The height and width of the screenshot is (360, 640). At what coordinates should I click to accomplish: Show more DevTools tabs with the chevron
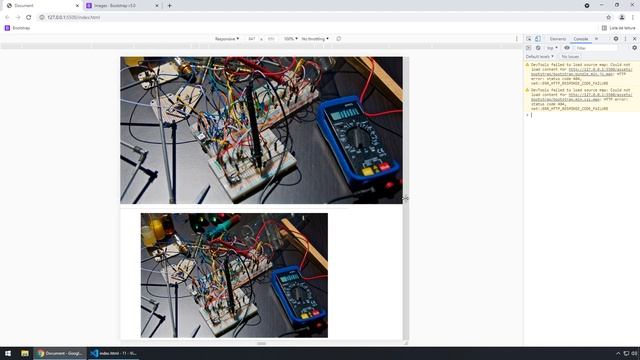[x=596, y=39]
